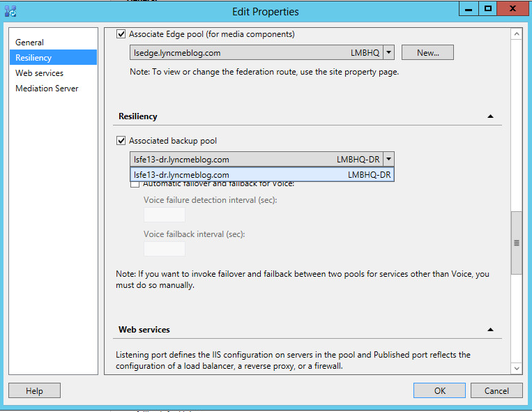This screenshot has height=412, width=532.
Task: Click the Voice failback interval field
Action: click(165, 249)
